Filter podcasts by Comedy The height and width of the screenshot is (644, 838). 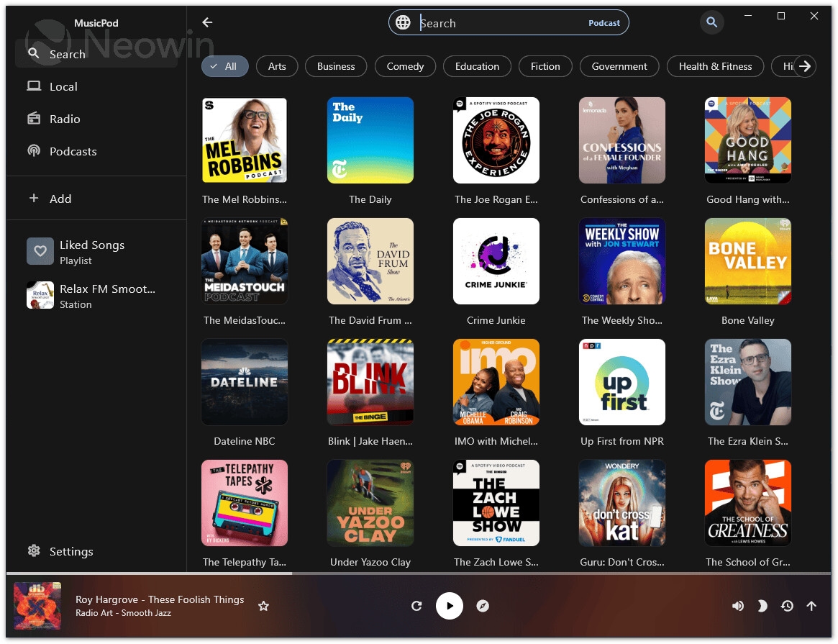coord(405,66)
